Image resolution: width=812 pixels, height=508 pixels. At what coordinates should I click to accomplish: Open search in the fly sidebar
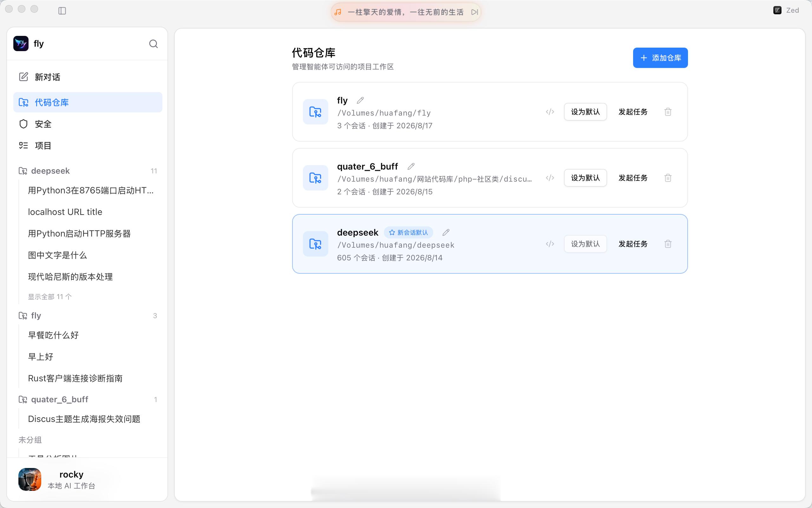pos(153,44)
